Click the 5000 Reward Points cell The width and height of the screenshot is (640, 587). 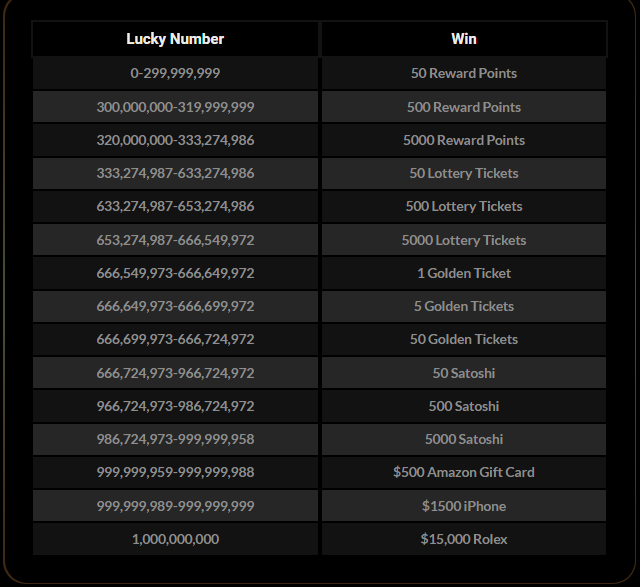(x=464, y=140)
